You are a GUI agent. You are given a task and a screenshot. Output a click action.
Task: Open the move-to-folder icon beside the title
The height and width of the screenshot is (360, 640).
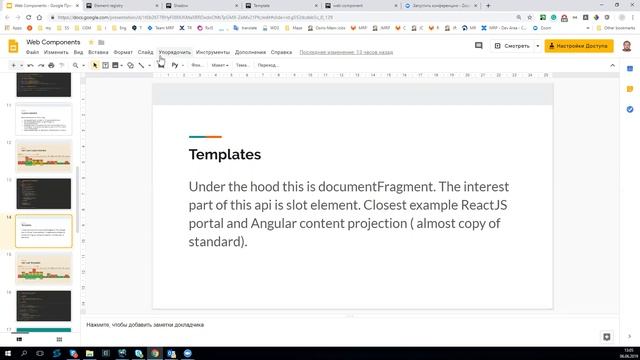click(x=101, y=42)
